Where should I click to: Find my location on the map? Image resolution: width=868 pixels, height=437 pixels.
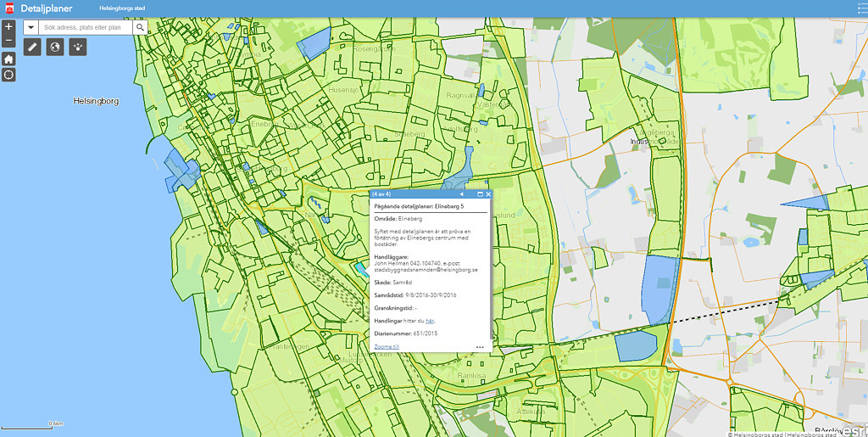tap(8, 75)
